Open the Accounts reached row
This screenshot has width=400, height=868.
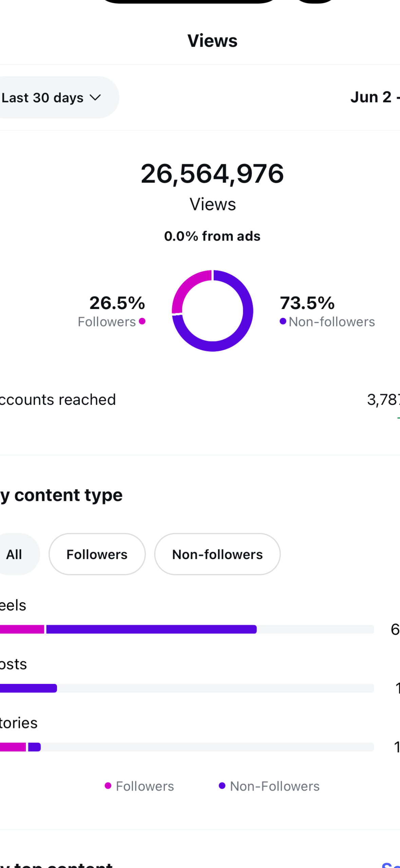(x=58, y=400)
